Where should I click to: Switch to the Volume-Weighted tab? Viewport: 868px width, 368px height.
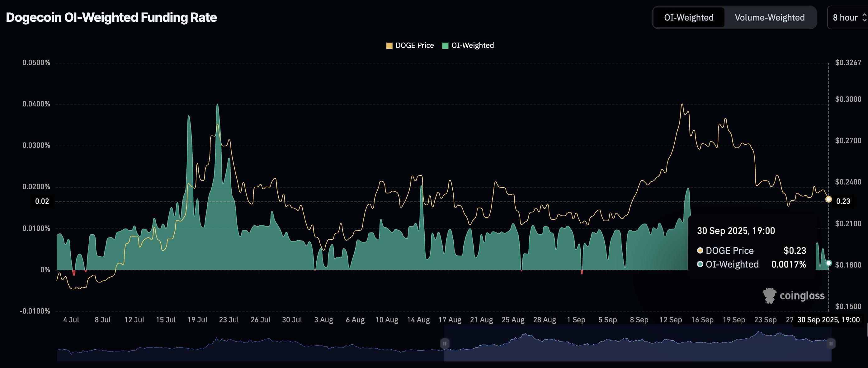[x=770, y=17]
